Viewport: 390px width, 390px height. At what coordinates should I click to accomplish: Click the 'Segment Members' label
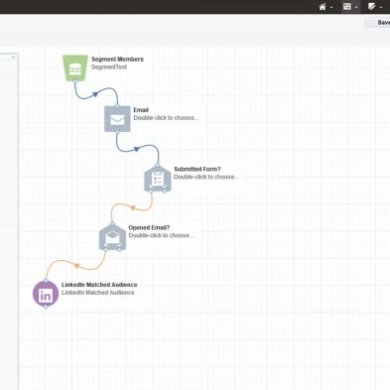(x=117, y=59)
